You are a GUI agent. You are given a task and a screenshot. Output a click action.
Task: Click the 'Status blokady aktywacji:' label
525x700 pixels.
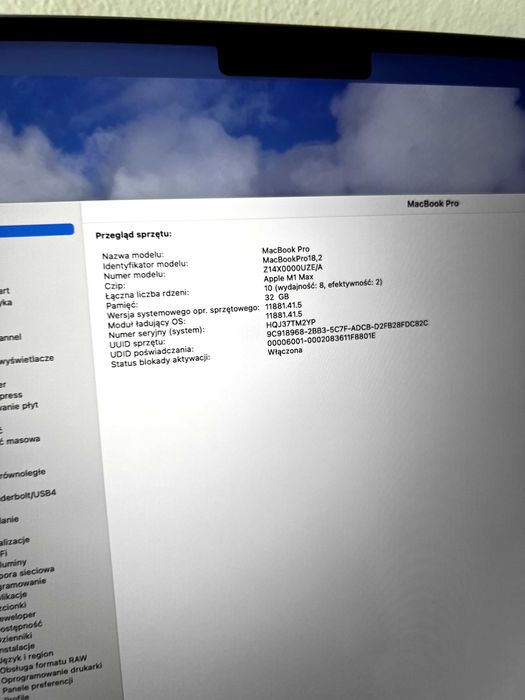(x=160, y=361)
